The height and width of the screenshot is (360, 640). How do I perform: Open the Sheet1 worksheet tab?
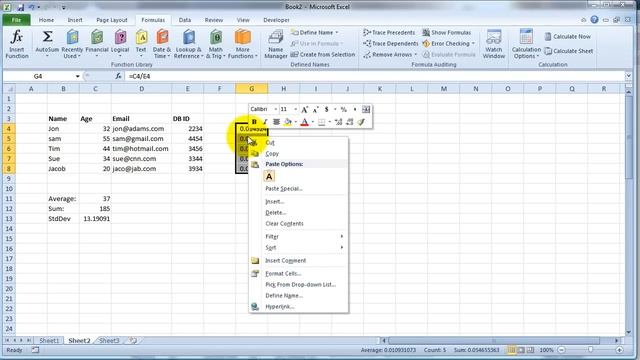[49, 340]
